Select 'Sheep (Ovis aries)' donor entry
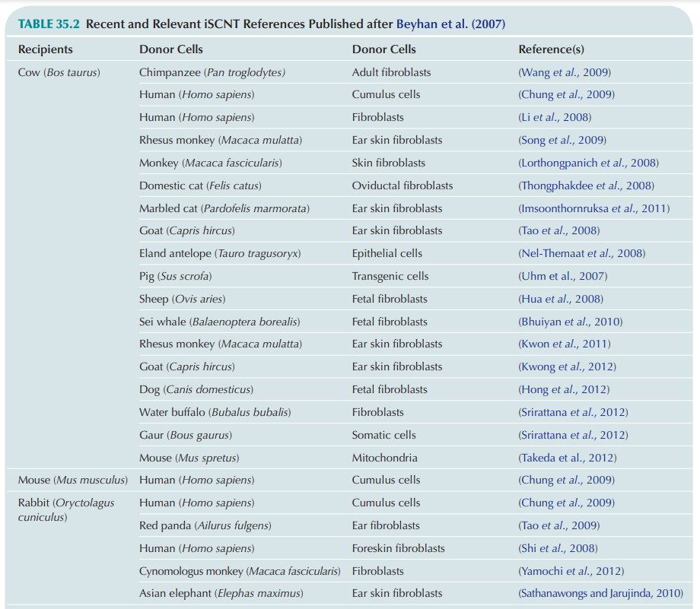Viewport: 700px width, 609px height. click(182, 299)
